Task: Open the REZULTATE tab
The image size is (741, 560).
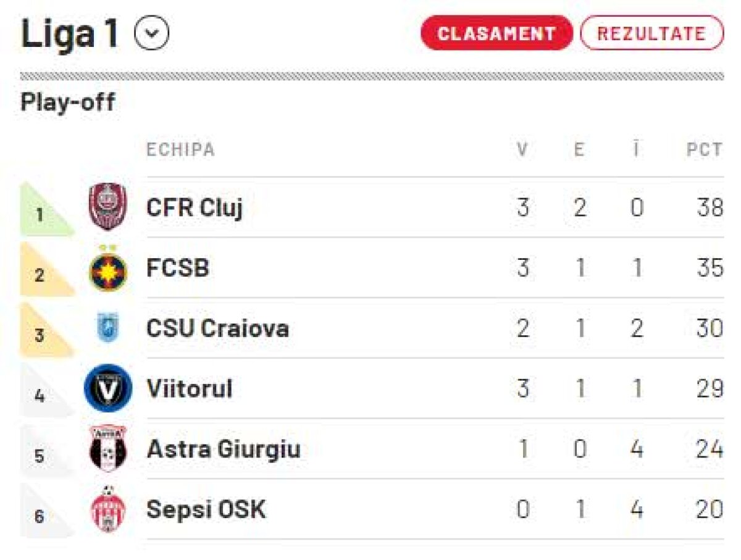Action: coord(652,33)
